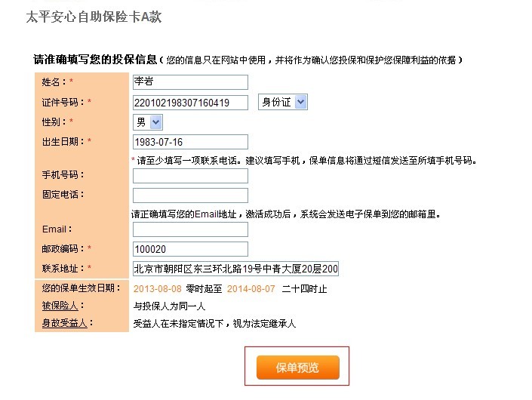This screenshot has height=400, width=532.
Task: Click the 邮政编码 postal code field
Action: (x=190, y=249)
